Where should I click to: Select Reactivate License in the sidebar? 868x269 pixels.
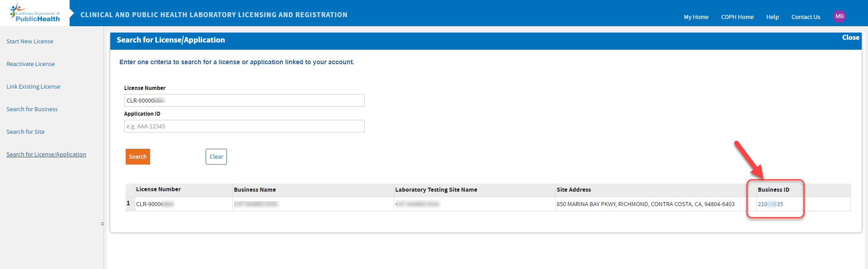(x=30, y=64)
